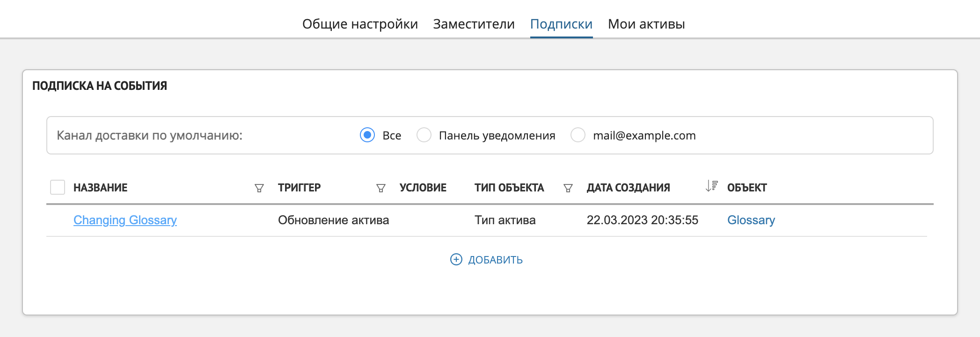Screen dimensions: 980x337
Task: Select the Подписки tab
Action: 561,24
